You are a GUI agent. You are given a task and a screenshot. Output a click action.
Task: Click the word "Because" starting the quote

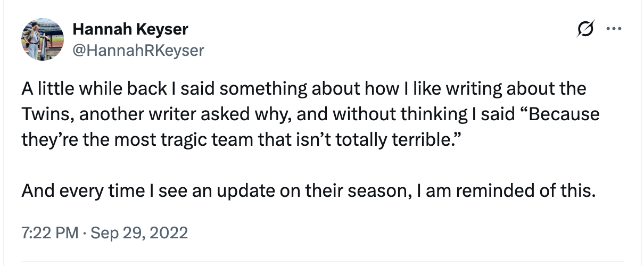[563, 114]
